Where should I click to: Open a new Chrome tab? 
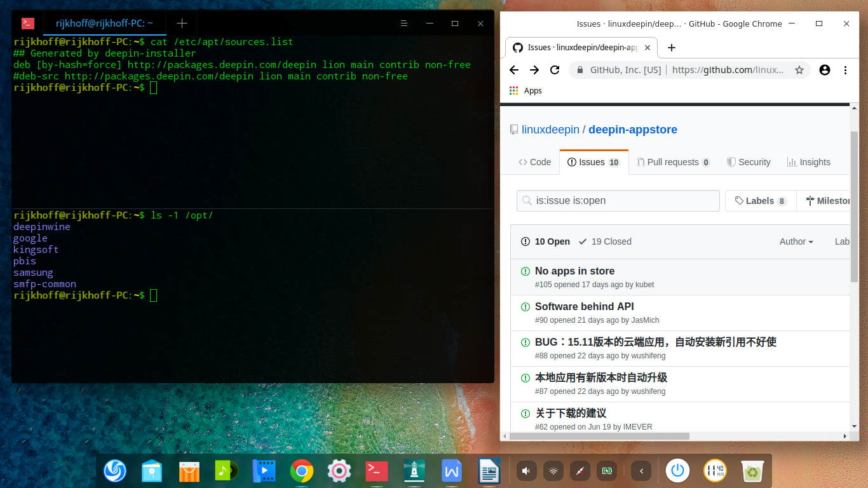coord(672,48)
